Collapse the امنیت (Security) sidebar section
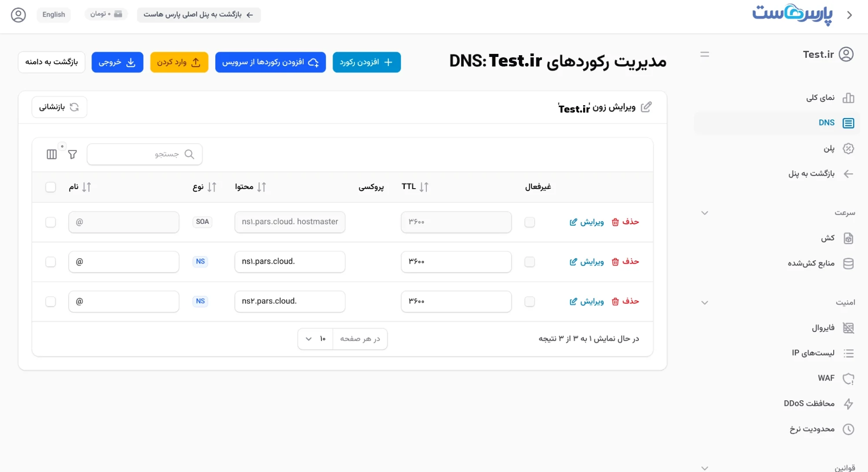Screen dimensions: 868x472 (705, 302)
